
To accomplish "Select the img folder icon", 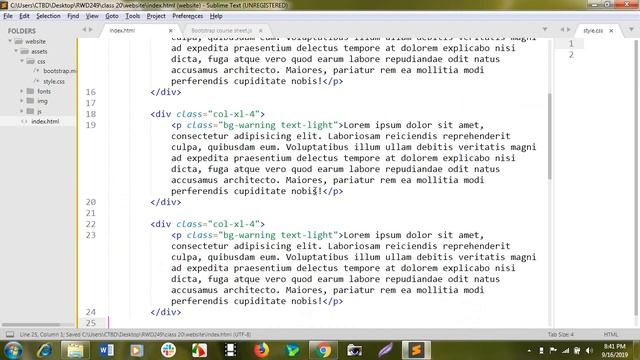I will click(x=30, y=101).
